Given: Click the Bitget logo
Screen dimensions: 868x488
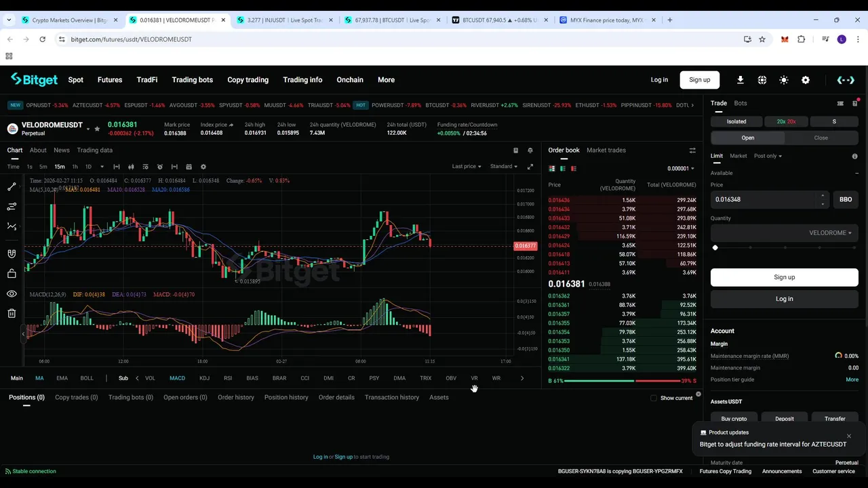Looking at the screenshot, I should tap(34, 80).
